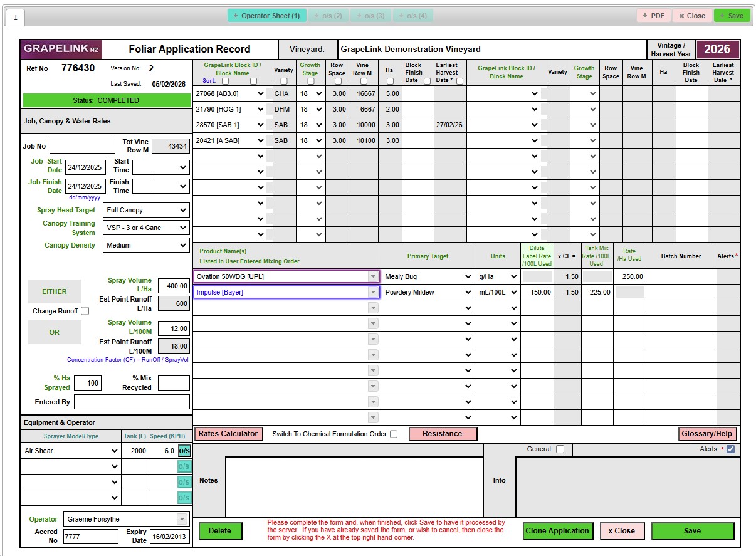
Task: Open Glossary/Help
Action: (706, 434)
